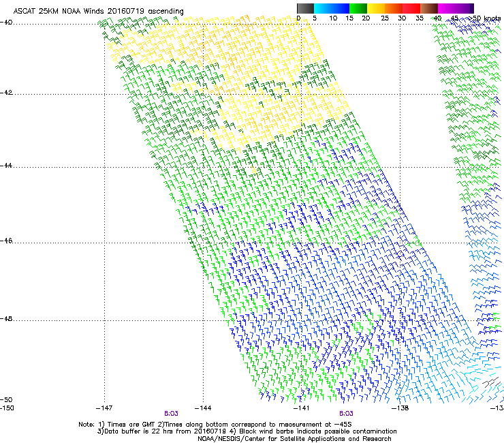Click the gray 0-5 knots color segment
Screen dimensions: 504x443
pyautogui.click(x=305, y=8)
